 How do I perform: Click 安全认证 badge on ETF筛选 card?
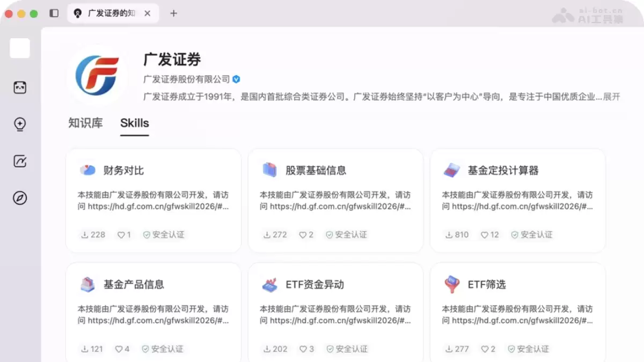528,349
